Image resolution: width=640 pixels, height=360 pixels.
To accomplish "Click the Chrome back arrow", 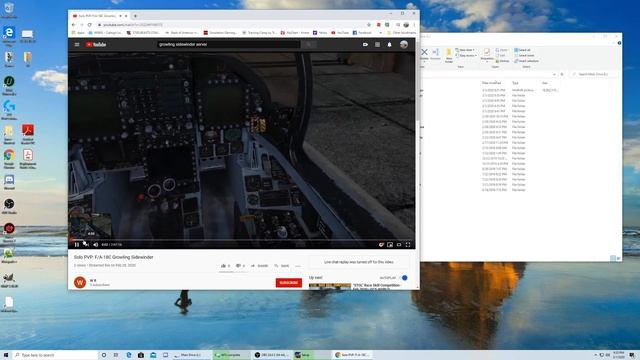I will point(73,25).
